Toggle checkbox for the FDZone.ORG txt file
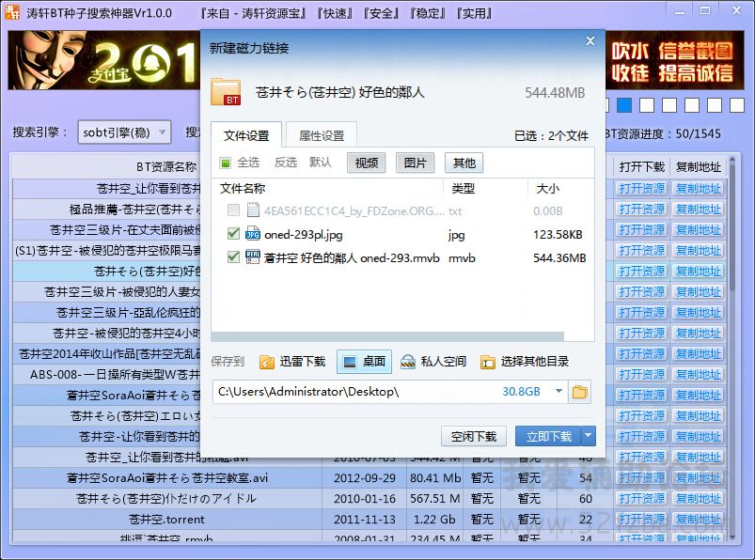The height and width of the screenshot is (560, 755). (233, 210)
